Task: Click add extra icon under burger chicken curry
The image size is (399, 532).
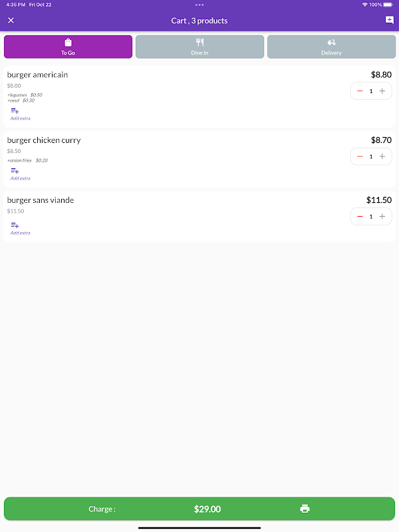Action: 15,171
